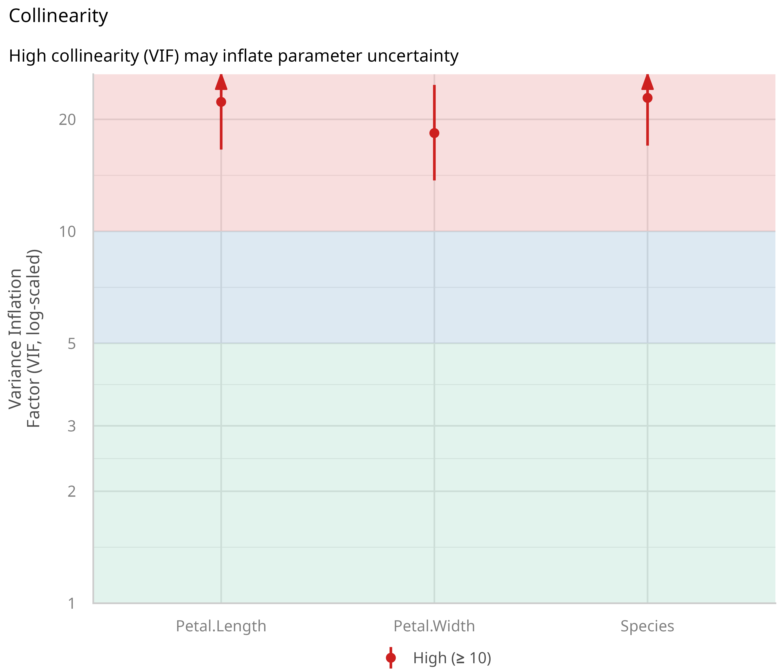Click the y-axis tick label 10
Screen dimensions: 784x672
[67, 232]
